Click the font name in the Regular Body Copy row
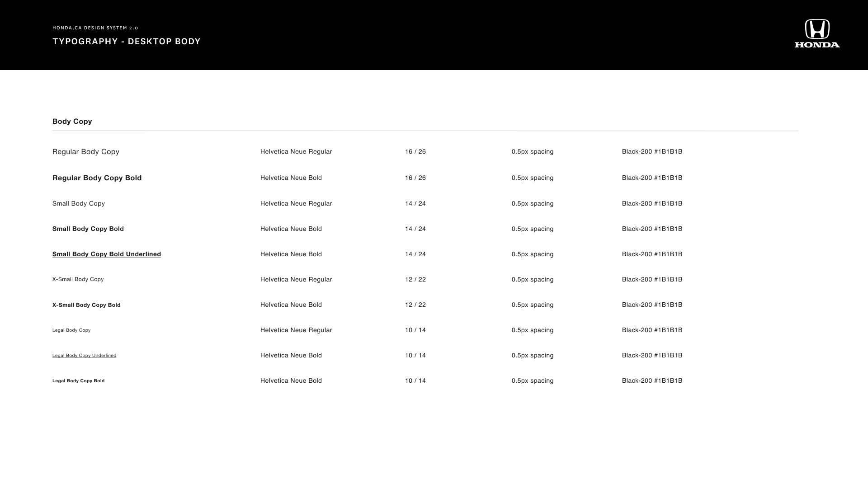The width and height of the screenshot is (868, 488). pyautogui.click(x=296, y=152)
